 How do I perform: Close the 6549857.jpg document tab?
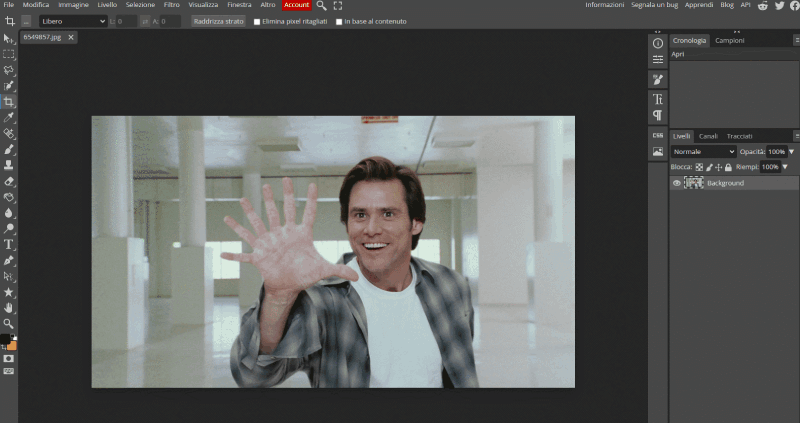(71, 37)
